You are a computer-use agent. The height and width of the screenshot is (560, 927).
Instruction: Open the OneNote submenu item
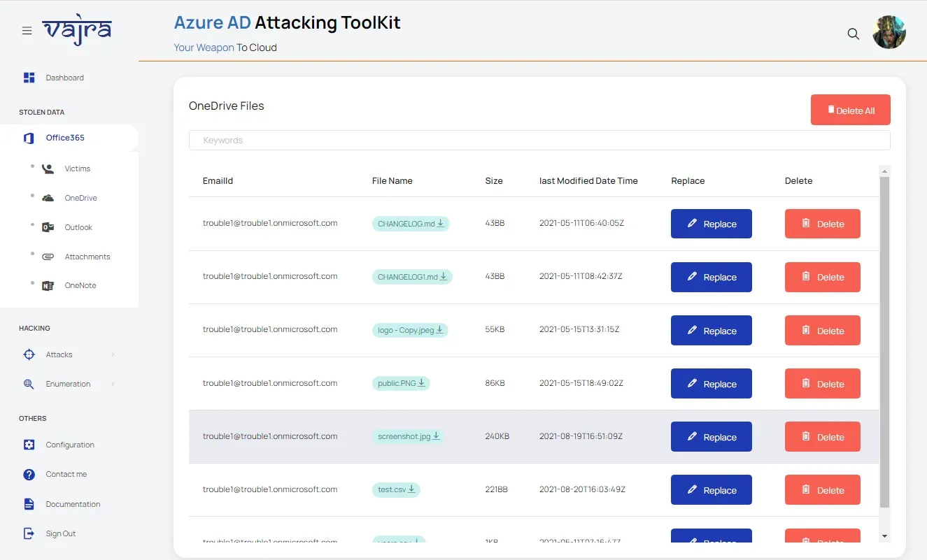tap(80, 285)
